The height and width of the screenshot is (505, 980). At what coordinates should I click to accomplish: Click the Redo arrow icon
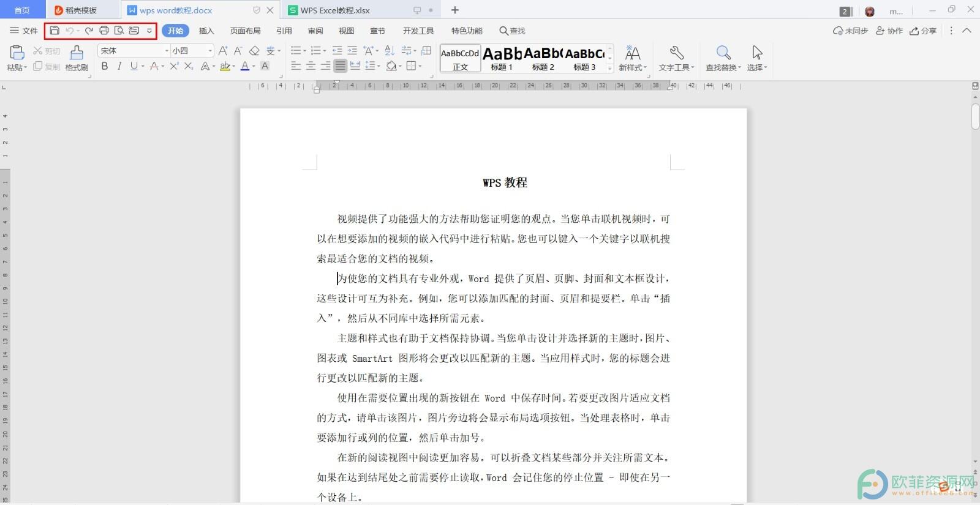[x=89, y=31]
